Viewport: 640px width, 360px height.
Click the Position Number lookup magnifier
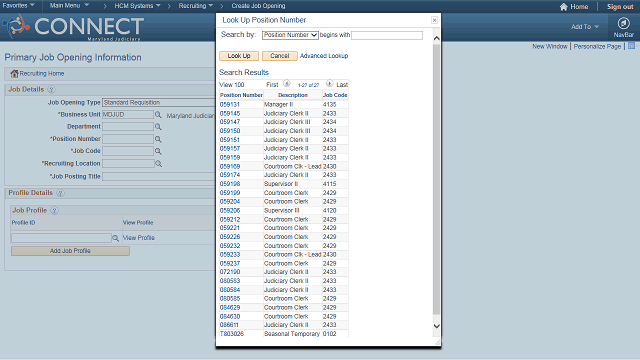click(158, 139)
